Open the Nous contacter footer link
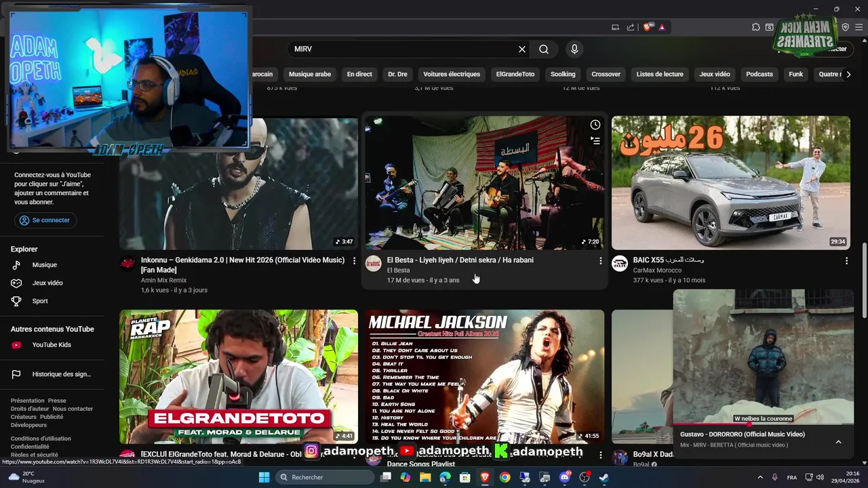Viewport: 868px width, 488px height. click(x=73, y=409)
